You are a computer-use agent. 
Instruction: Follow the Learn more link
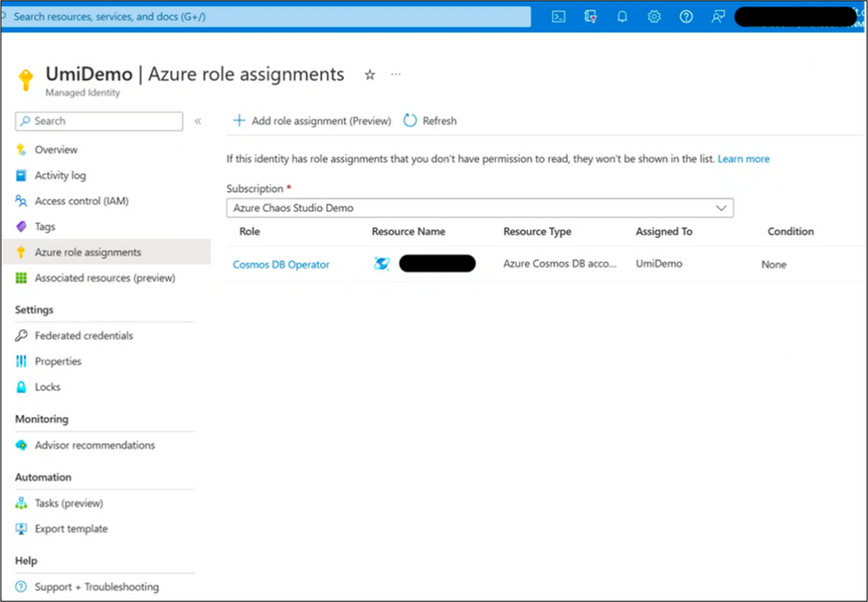point(744,159)
